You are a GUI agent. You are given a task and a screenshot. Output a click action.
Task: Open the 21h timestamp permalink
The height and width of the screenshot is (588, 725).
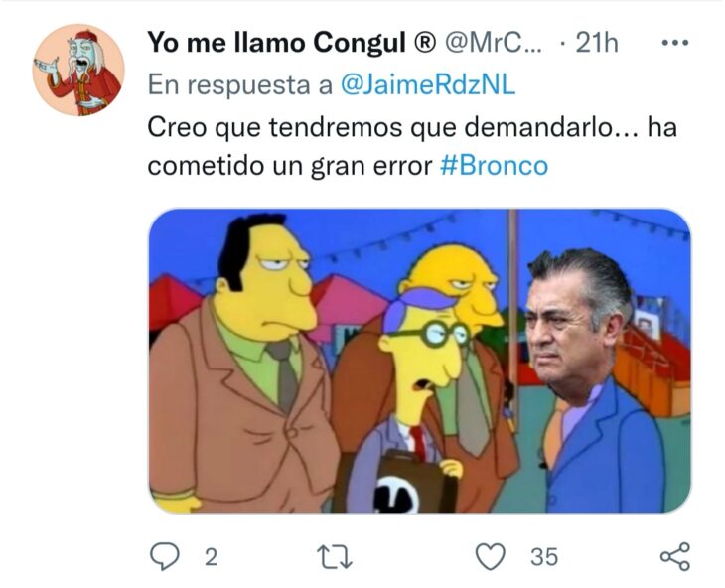[x=597, y=43]
